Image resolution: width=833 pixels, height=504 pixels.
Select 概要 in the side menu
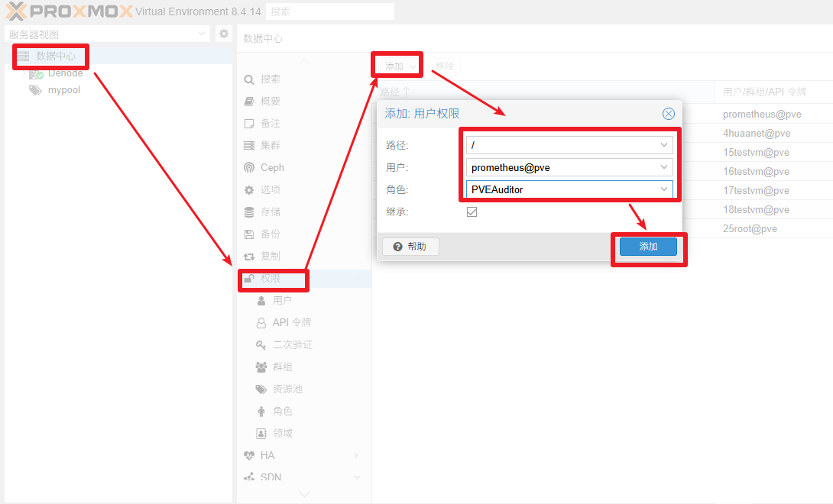pyautogui.click(x=271, y=101)
